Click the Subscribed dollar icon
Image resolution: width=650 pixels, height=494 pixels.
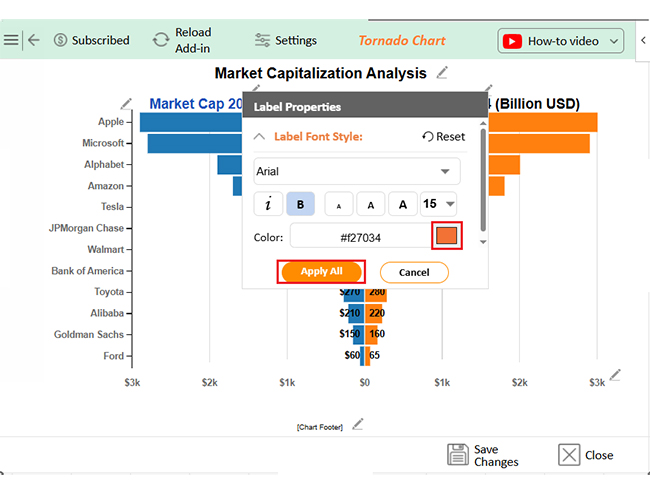61,40
